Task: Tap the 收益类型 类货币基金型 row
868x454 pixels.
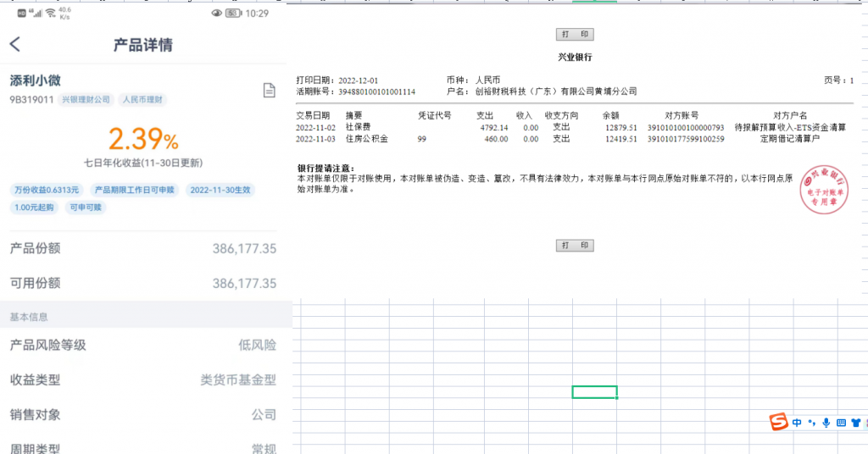Action: tap(142, 380)
